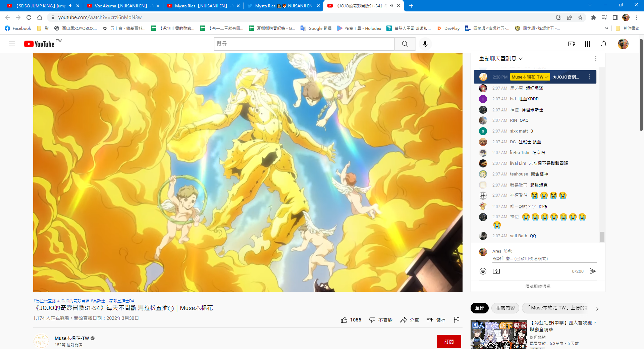Go to browser home page icon
Viewport: 644px width, 349px height.
point(40,17)
